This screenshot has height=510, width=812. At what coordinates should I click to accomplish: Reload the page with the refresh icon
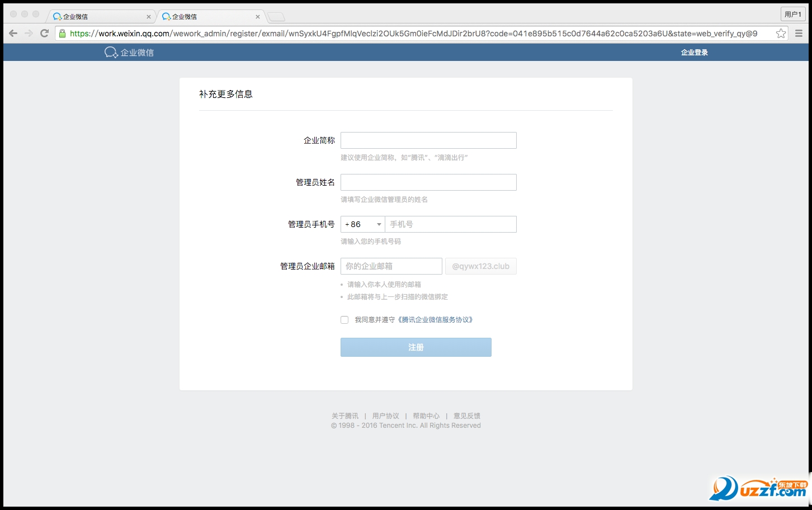45,34
